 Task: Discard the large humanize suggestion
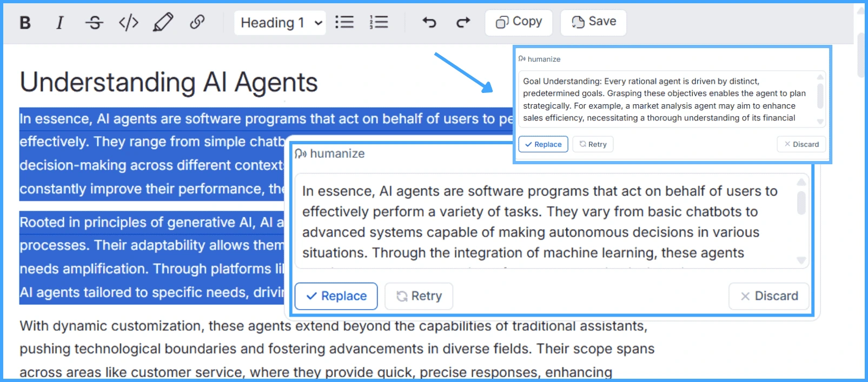coord(769,296)
